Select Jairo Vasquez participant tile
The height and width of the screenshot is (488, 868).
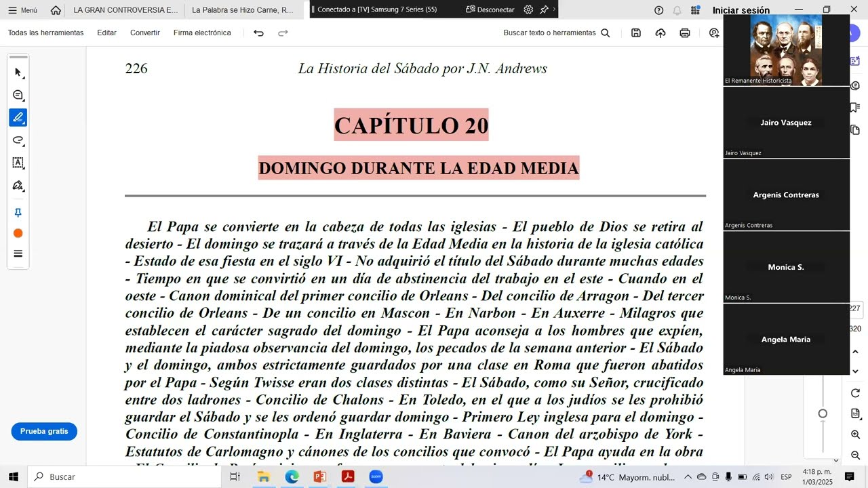click(786, 123)
